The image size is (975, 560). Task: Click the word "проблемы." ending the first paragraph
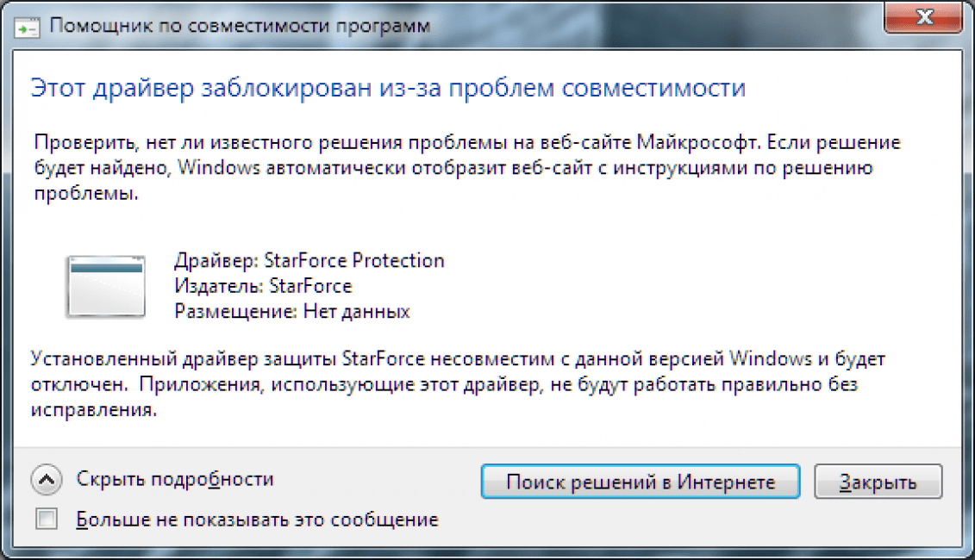[86, 193]
